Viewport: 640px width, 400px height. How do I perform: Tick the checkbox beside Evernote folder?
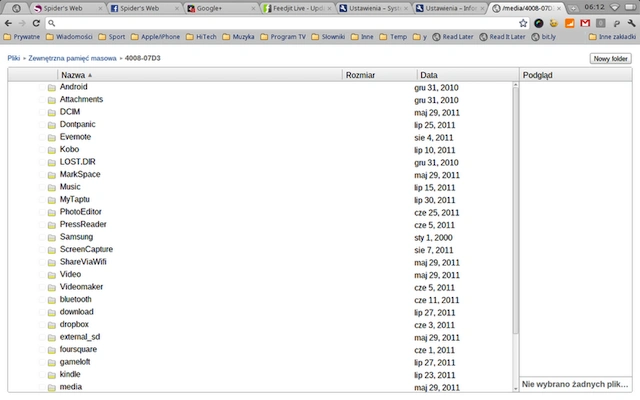tap(42, 138)
